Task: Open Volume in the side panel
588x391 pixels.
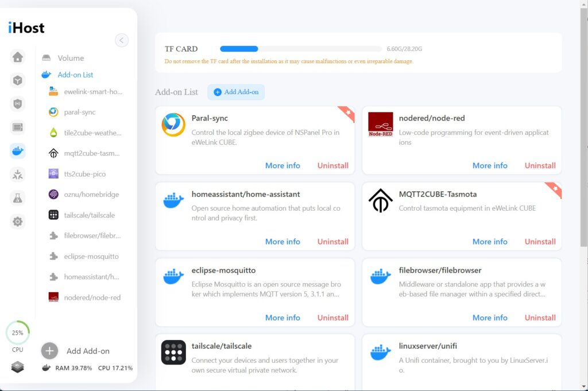Action: coord(70,58)
